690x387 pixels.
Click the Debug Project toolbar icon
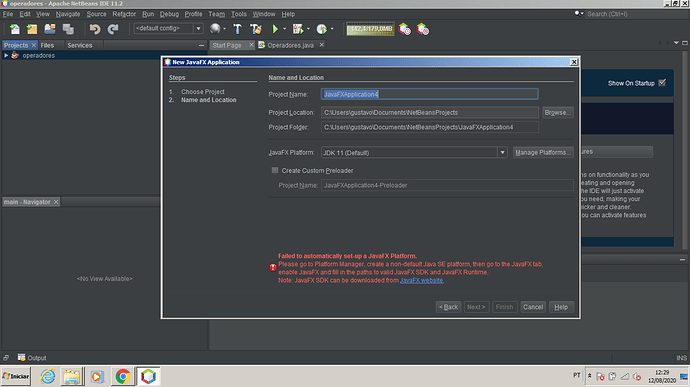click(298, 29)
